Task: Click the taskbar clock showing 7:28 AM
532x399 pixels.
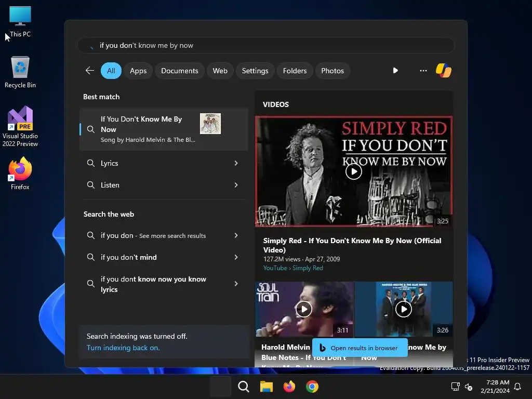Action: click(x=495, y=387)
